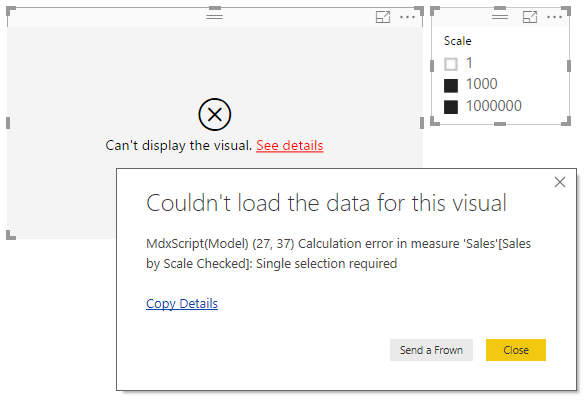Close the error dialog with the X
Viewport: 588px width, 404px height.
[560, 182]
